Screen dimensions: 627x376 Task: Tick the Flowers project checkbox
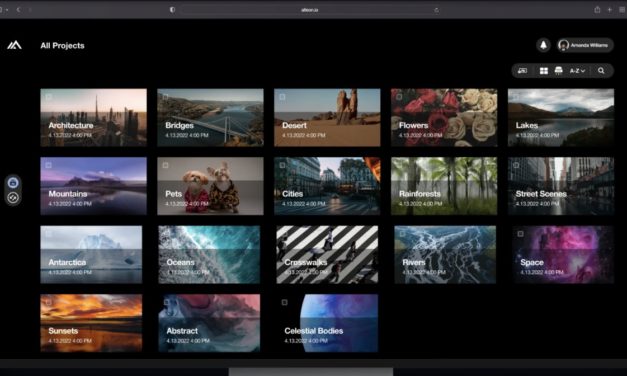pyautogui.click(x=399, y=97)
